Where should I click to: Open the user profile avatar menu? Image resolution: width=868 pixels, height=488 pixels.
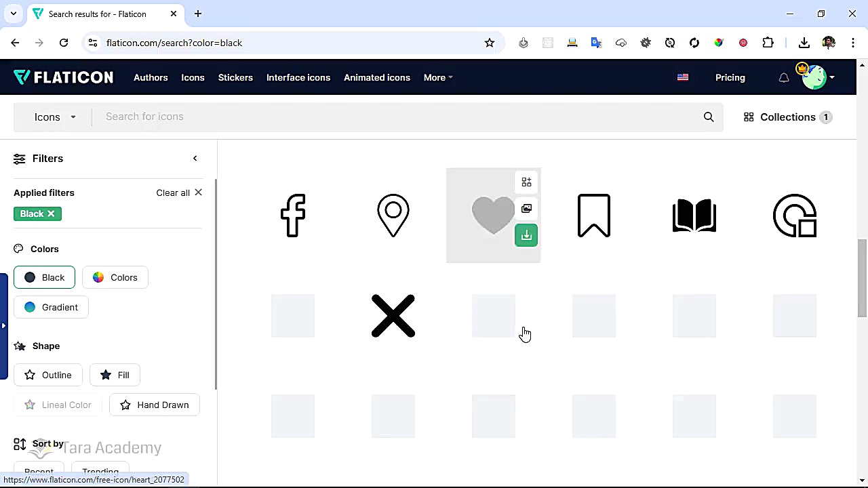pyautogui.click(x=816, y=77)
